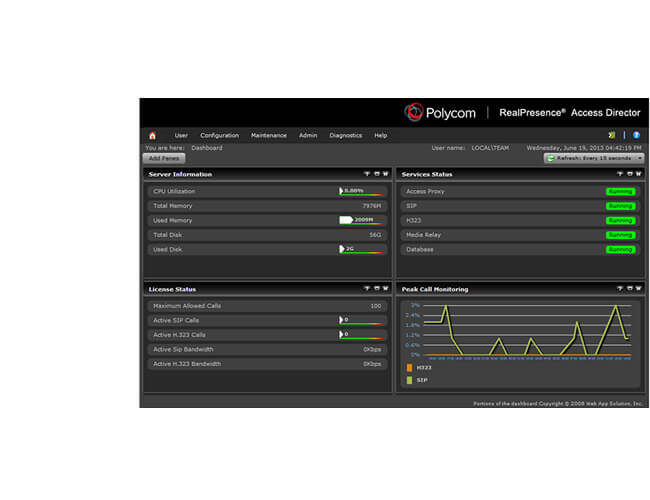The height and width of the screenshot is (500, 650).
Task: Click the green refresh icon
Action: (x=551, y=158)
